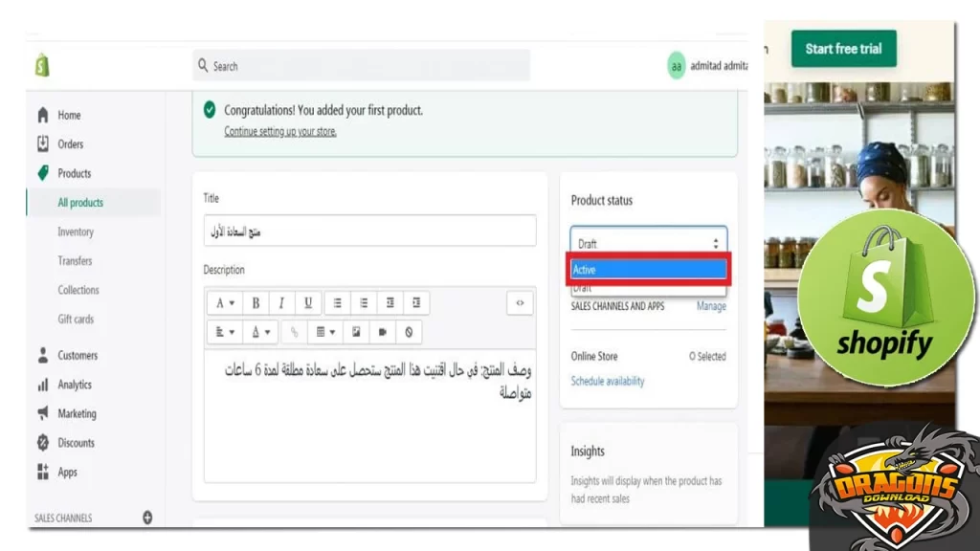980x551 pixels.
Task: Insert a video into the description
Action: click(x=383, y=332)
